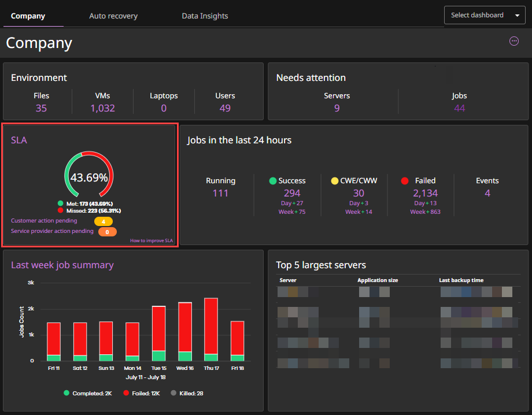The height and width of the screenshot is (415, 532).
Task: Click the Service provider action pending badge
Action: click(x=106, y=232)
